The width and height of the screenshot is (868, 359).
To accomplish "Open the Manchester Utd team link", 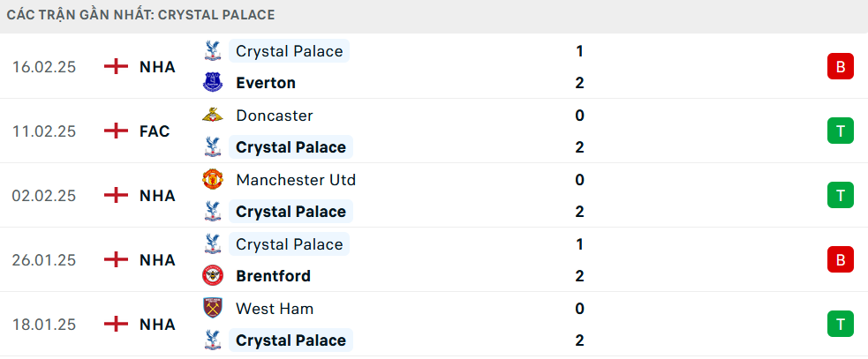I will pyautogui.click(x=296, y=180).
